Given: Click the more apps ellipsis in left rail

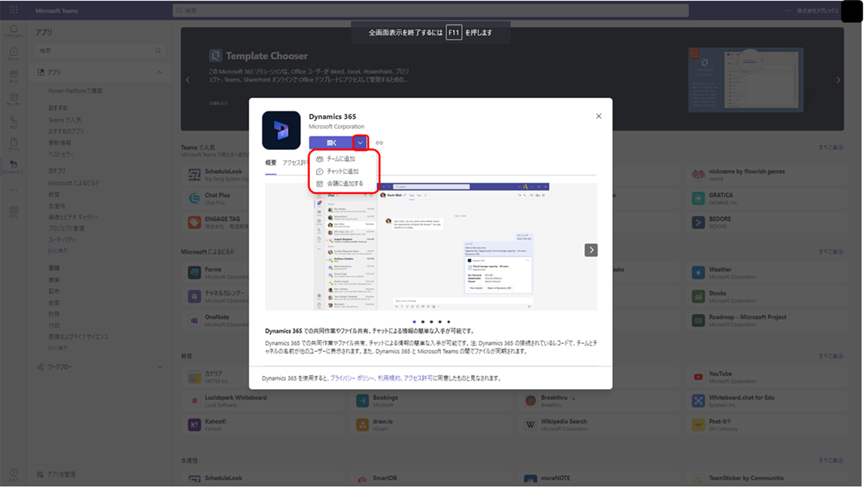Looking at the screenshot, I should [14, 190].
